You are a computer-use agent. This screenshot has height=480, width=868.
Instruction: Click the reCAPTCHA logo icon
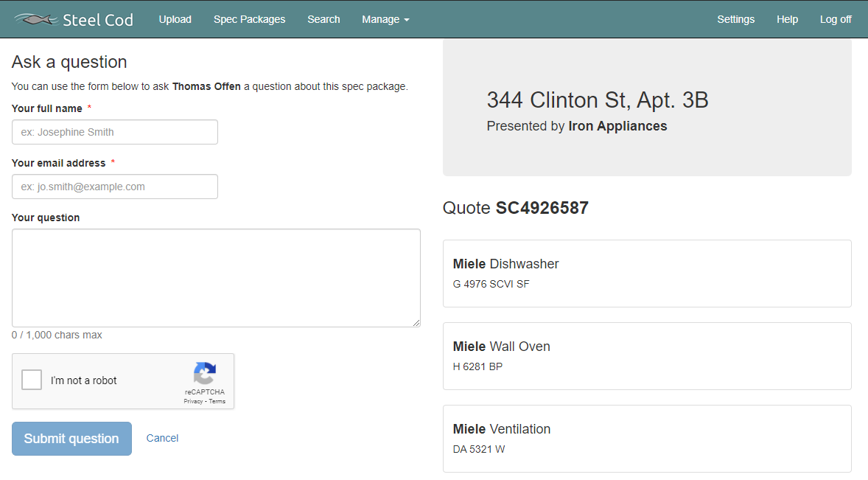tap(204, 374)
